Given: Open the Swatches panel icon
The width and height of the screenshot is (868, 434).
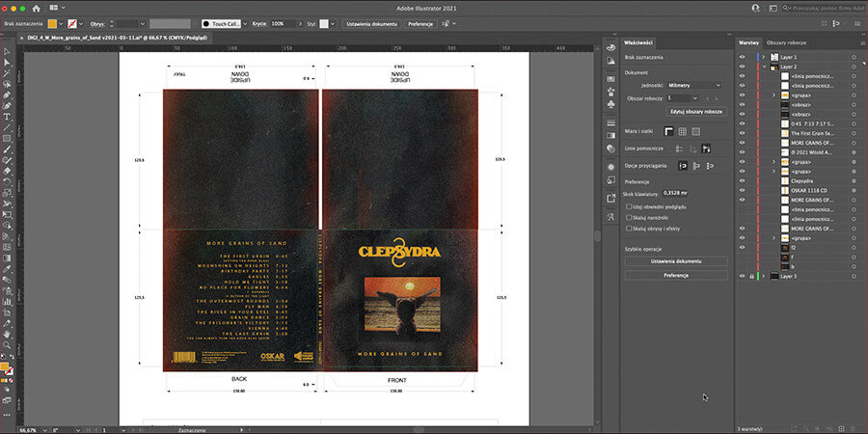Looking at the screenshot, I should tap(610, 79).
